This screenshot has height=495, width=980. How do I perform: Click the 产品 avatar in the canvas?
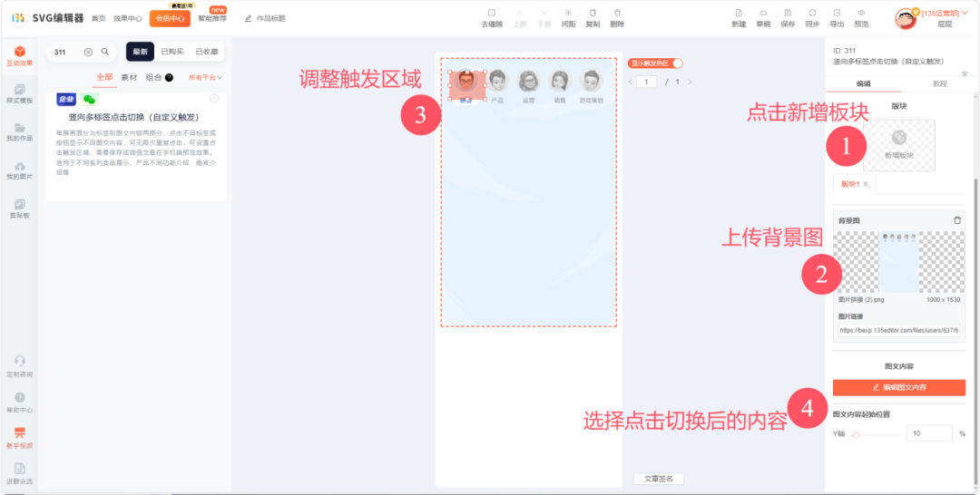(x=497, y=82)
